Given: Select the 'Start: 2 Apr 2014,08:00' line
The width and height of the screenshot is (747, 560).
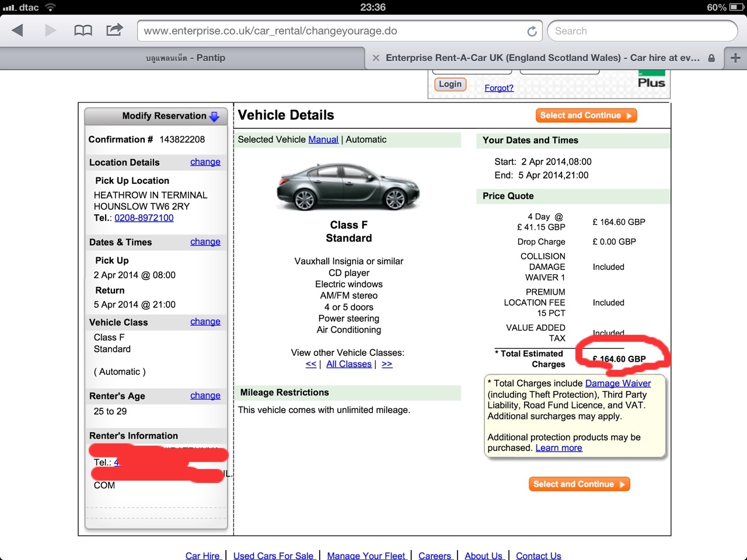Looking at the screenshot, I should [x=543, y=162].
